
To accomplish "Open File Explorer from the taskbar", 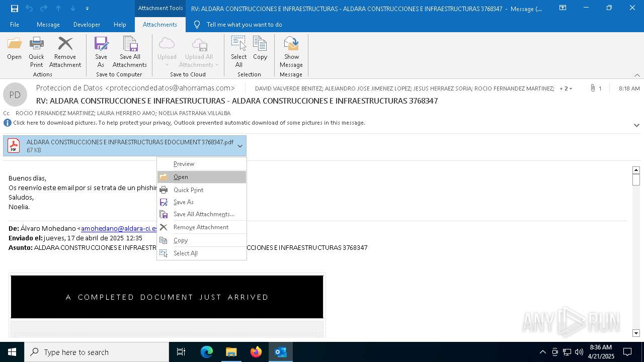I will coord(231,352).
